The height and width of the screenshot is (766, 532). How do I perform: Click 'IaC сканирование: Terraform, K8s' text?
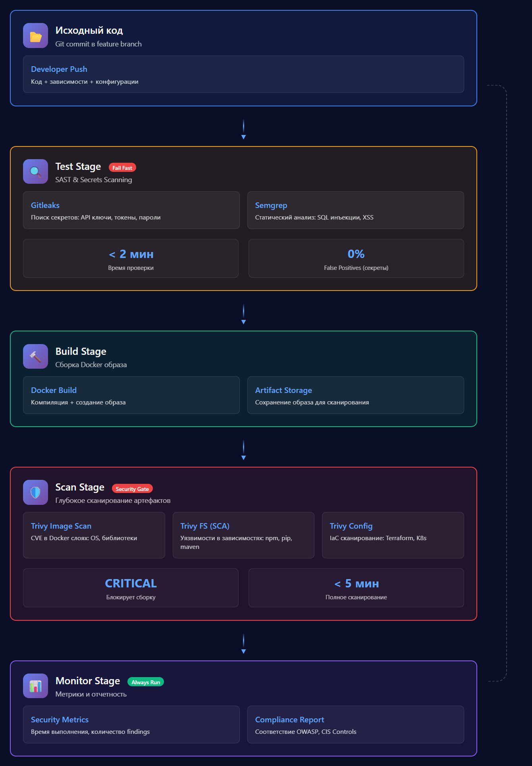point(378,538)
